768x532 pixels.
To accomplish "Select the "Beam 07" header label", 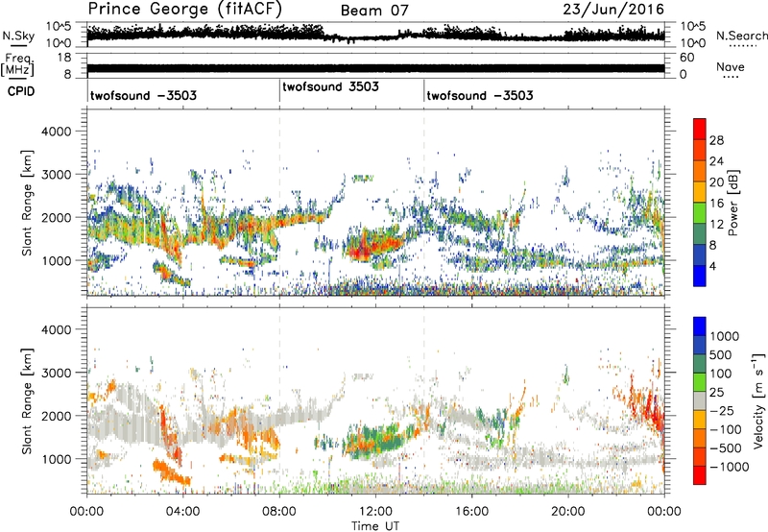I will coord(374,11).
